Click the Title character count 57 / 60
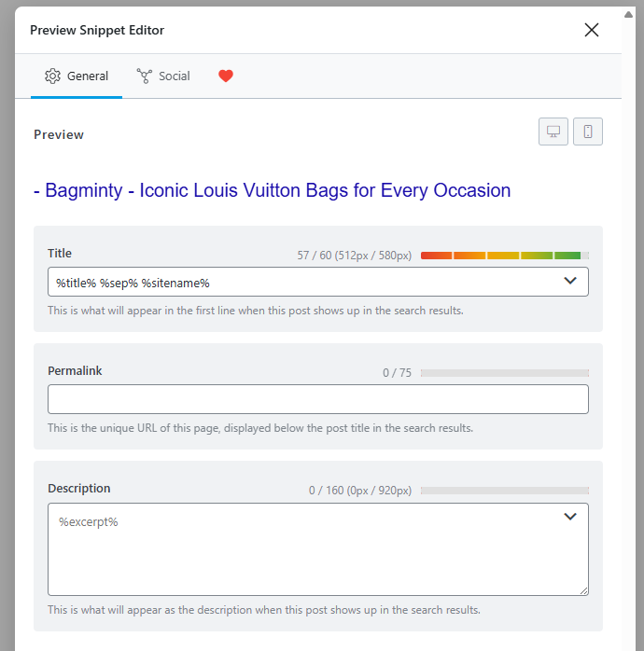Viewport: 644px width, 651px height. coord(354,255)
